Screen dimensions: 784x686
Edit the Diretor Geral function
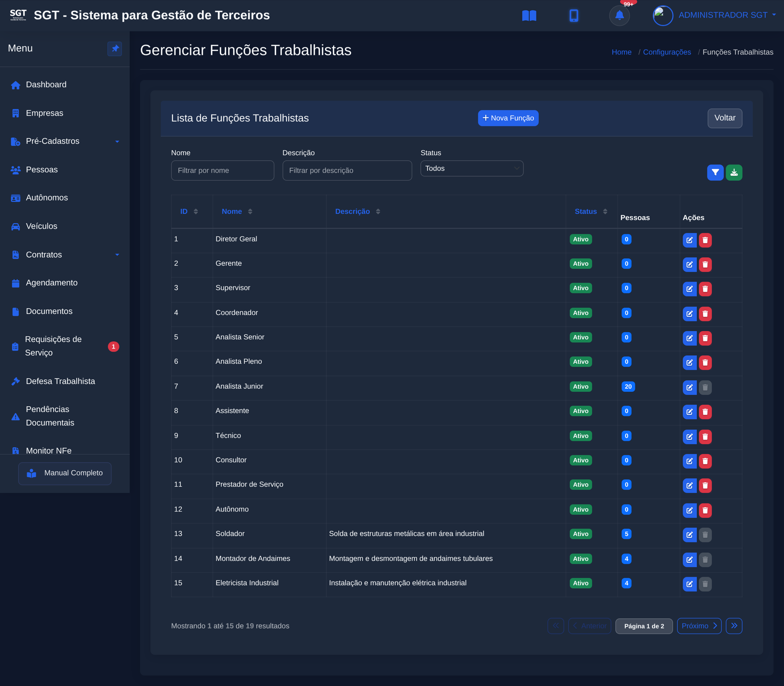pos(689,240)
